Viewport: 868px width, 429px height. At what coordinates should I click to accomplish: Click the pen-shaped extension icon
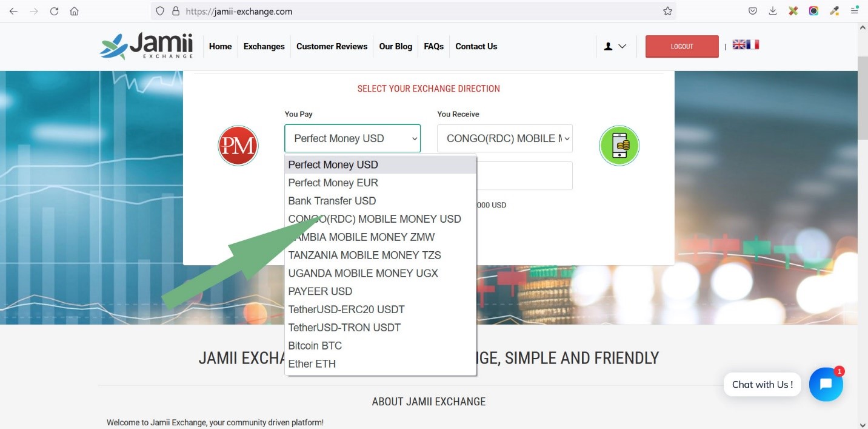pos(834,11)
